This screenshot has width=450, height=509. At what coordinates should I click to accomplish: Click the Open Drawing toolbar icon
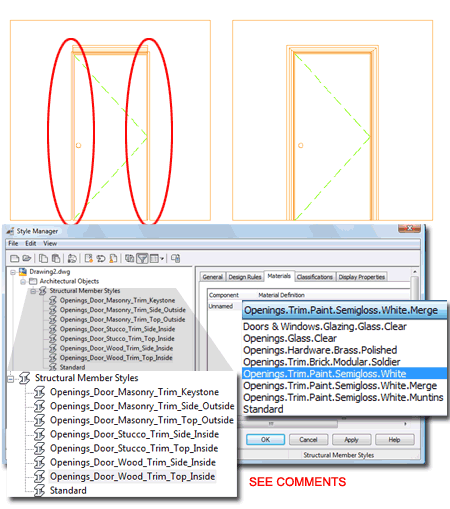27,258
